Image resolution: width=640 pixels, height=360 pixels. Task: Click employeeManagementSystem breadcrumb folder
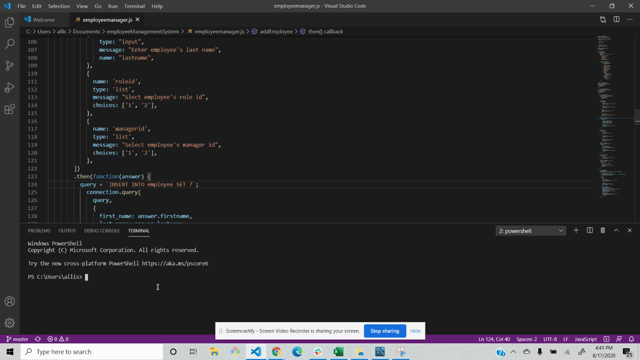click(x=143, y=31)
